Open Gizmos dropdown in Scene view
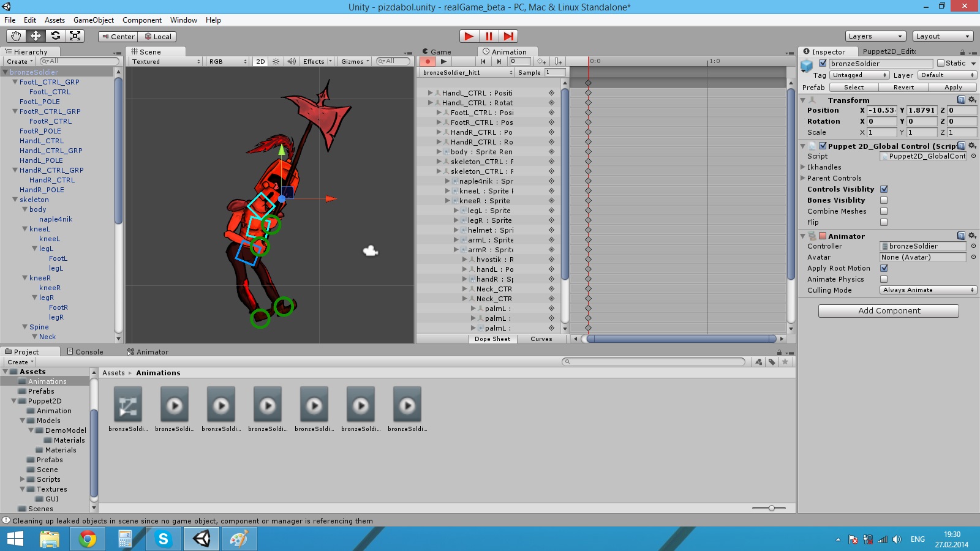Viewport: 980px width, 551px height. click(x=355, y=61)
